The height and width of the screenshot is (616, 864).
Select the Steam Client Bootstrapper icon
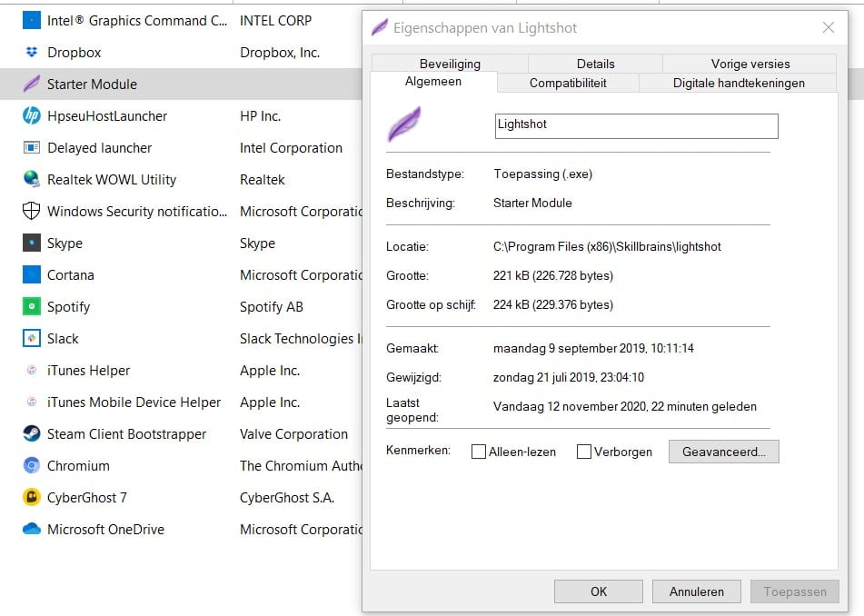coord(32,433)
